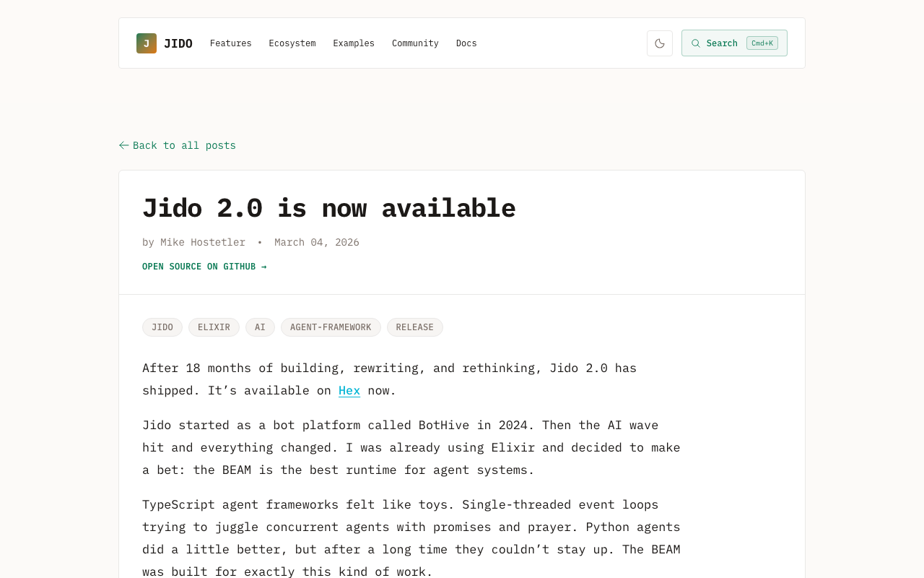
Task: Open the Docs nav link
Action: (x=466, y=43)
